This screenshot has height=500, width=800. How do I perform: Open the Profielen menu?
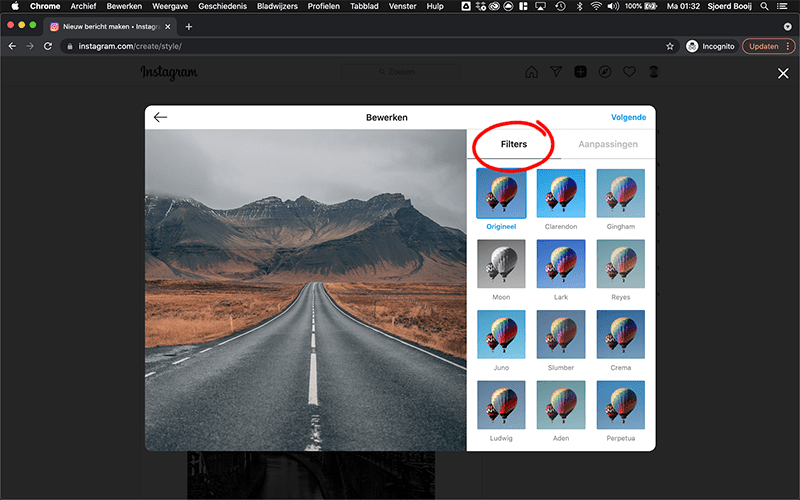[x=323, y=6]
